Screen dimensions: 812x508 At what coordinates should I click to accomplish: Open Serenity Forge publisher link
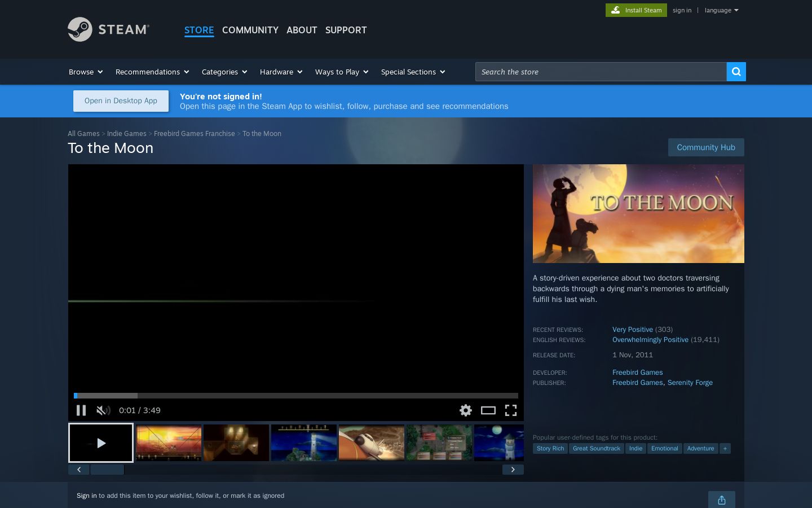[690, 383]
